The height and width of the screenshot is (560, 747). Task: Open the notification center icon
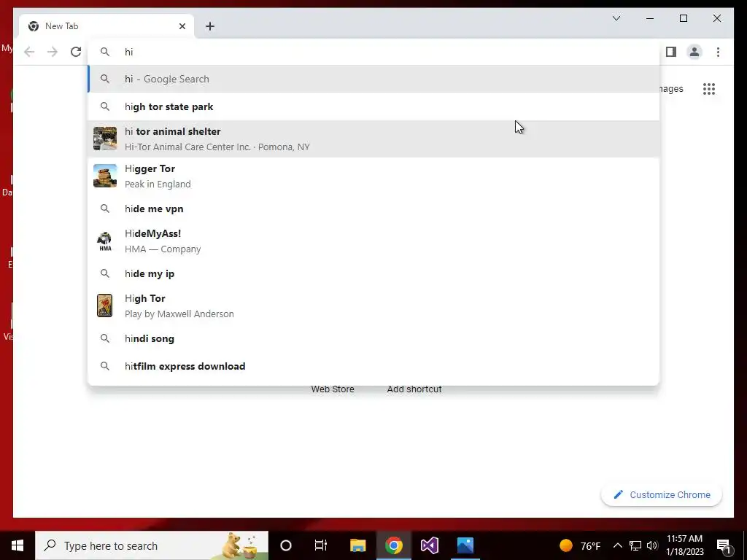coord(724,545)
